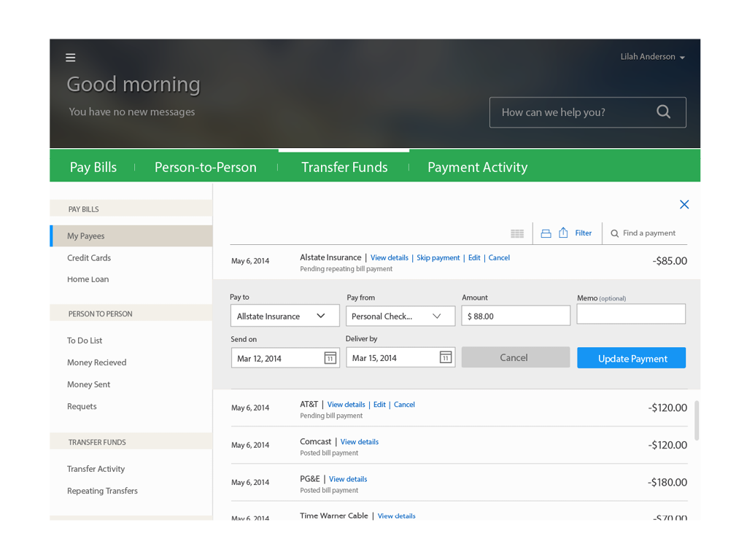Click the -$120.00 amount in Comcast row
This screenshot has height=560, width=747.
(x=667, y=445)
